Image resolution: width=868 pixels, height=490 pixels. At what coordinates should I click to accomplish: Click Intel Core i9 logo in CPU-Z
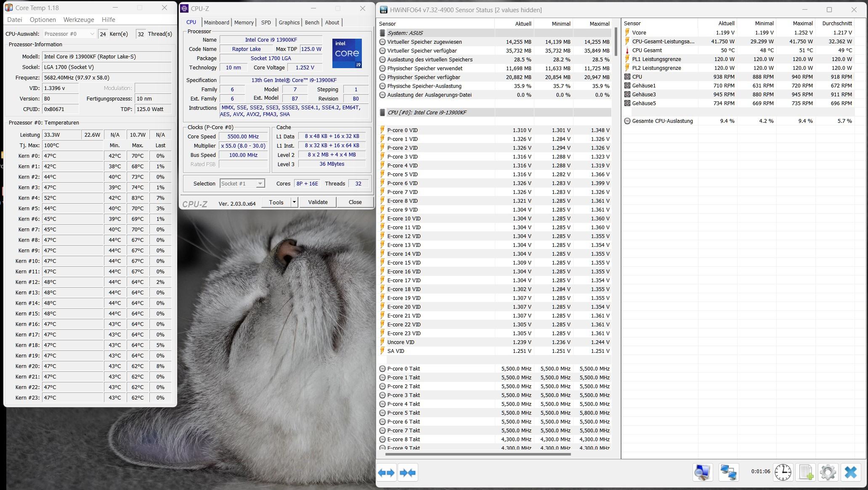pyautogui.click(x=347, y=53)
